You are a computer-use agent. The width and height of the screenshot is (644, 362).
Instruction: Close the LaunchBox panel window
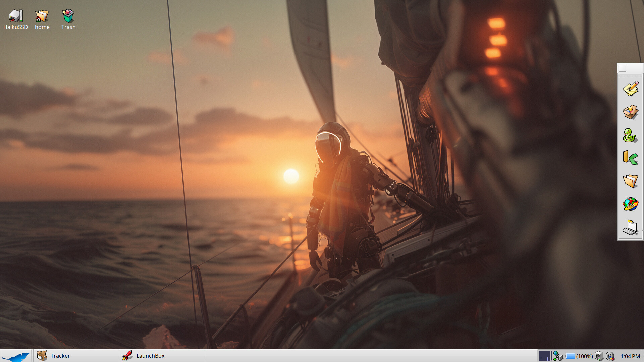[622, 68]
